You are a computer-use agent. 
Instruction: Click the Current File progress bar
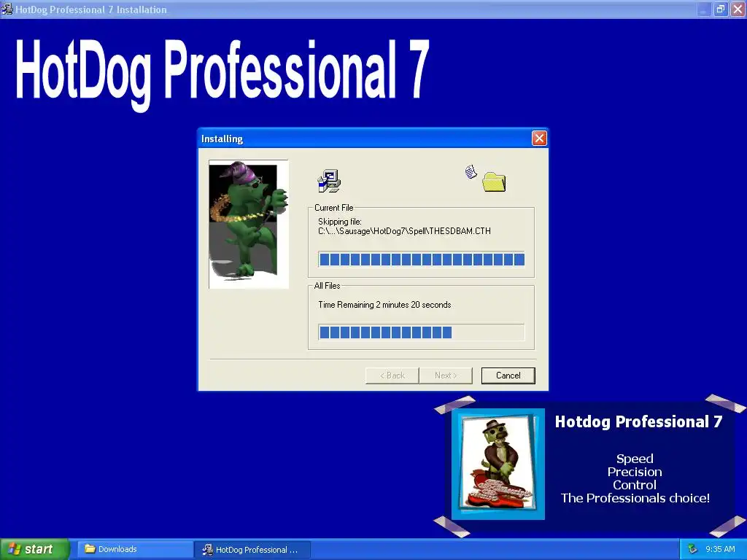pos(422,260)
